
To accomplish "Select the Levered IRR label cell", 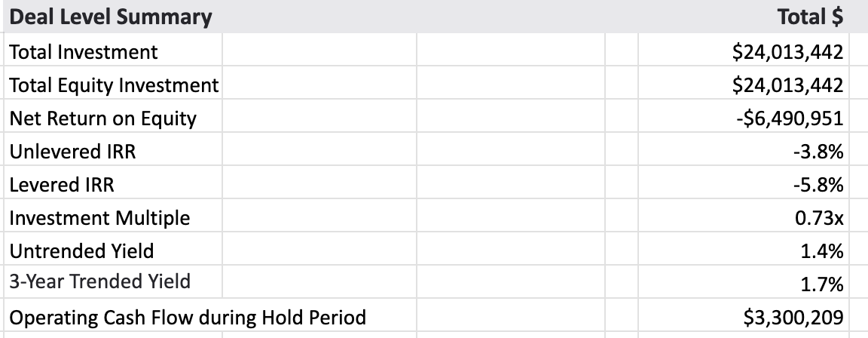I will (62, 185).
